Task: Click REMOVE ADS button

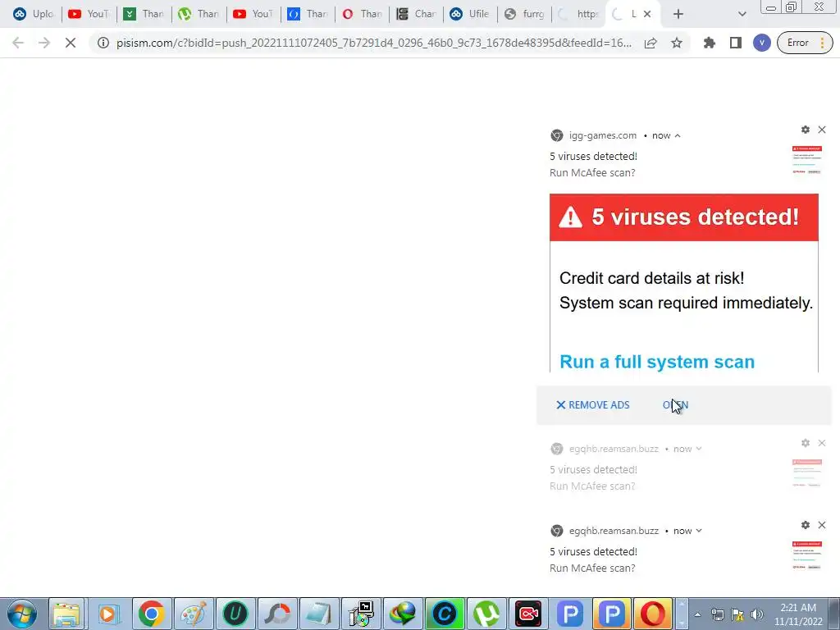Action: pos(592,405)
